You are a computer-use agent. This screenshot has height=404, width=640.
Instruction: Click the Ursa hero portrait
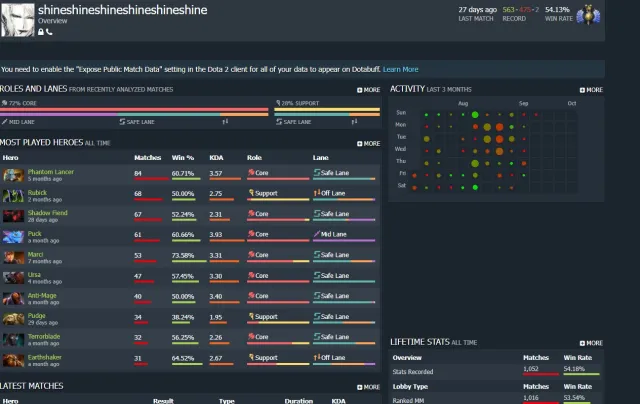13,278
